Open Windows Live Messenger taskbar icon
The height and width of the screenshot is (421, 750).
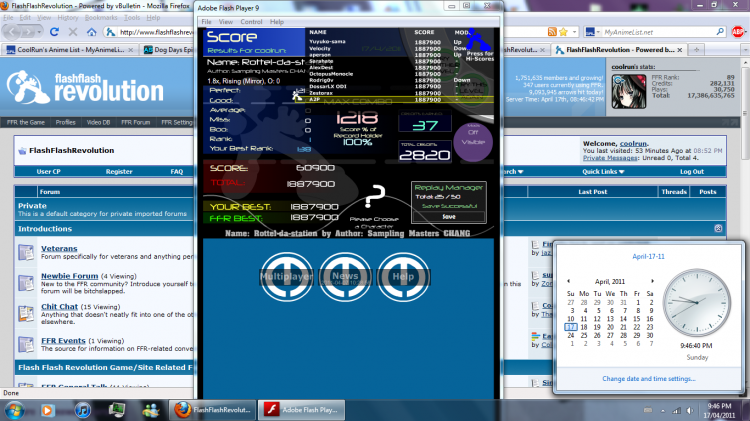[152, 410]
